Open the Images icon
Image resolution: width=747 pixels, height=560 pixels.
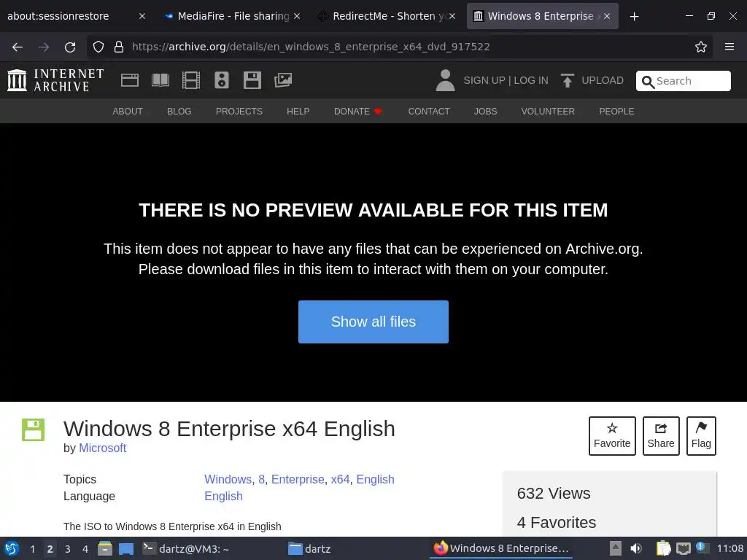(x=283, y=80)
